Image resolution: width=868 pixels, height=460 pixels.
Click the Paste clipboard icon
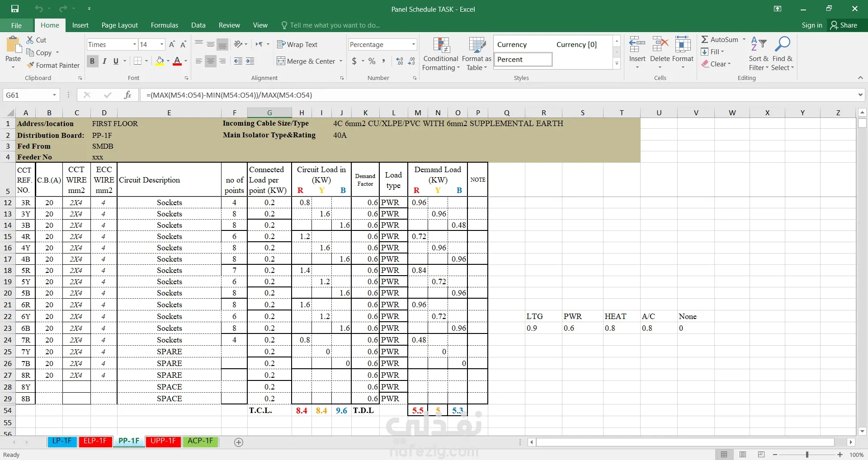pos(13,45)
